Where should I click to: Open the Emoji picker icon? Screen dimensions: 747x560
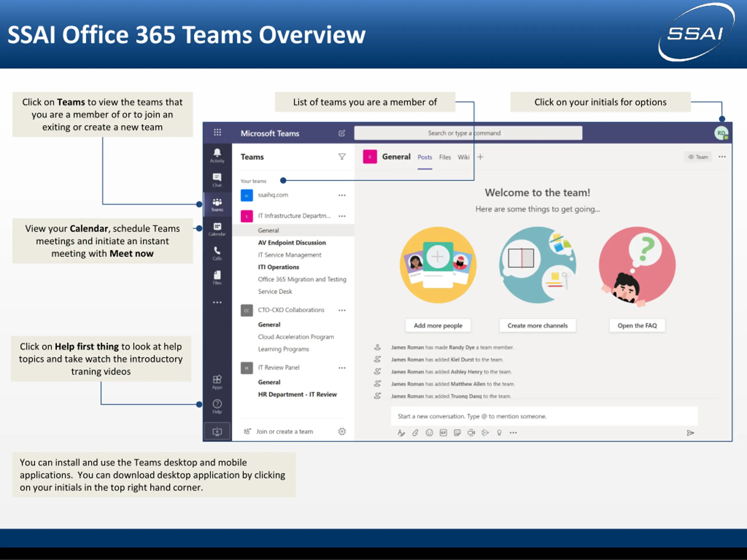(429, 433)
